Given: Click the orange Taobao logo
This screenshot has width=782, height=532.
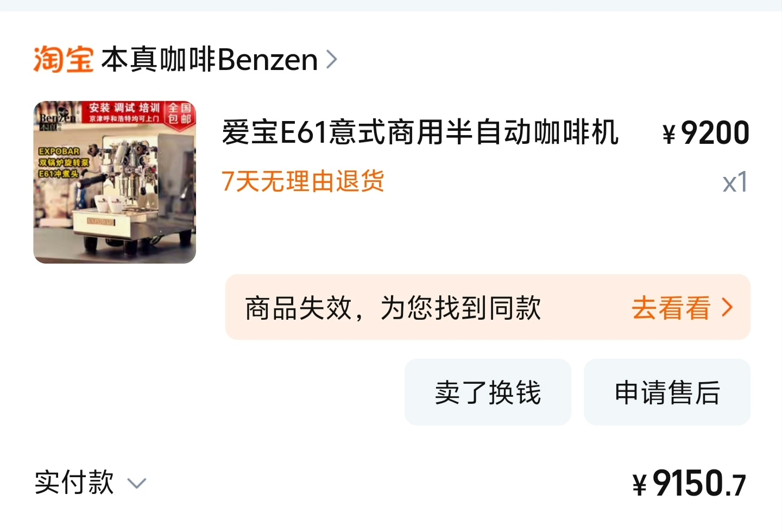Looking at the screenshot, I should click(63, 59).
